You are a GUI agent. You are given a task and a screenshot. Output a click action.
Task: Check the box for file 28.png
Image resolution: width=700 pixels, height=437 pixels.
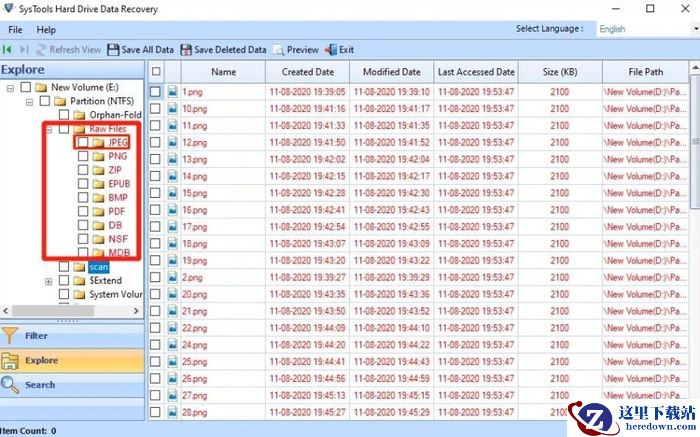(155, 412)
